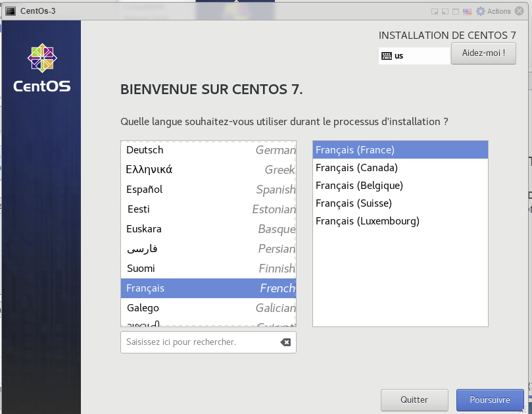Click the US flag keyboard icon in title bar
The width and height of the screenshot is (532, 414).
[x=467, y=12]
